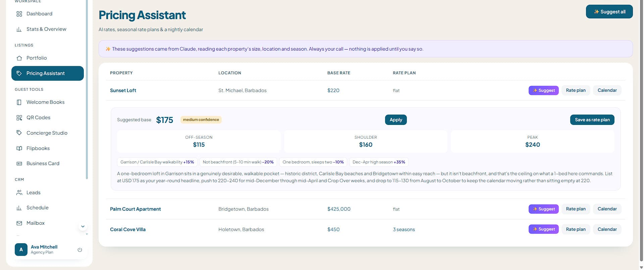Open the Welcome Books icon
This screenshot has height=270, width=644.
19,102
